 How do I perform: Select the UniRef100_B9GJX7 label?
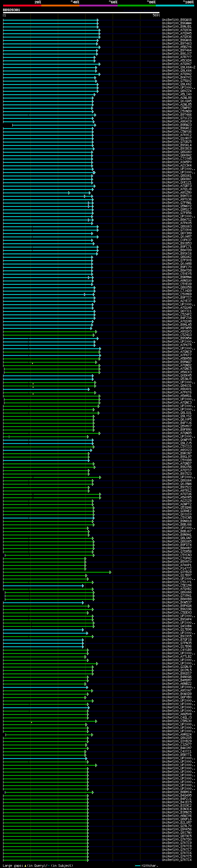[x=177, y=54]
